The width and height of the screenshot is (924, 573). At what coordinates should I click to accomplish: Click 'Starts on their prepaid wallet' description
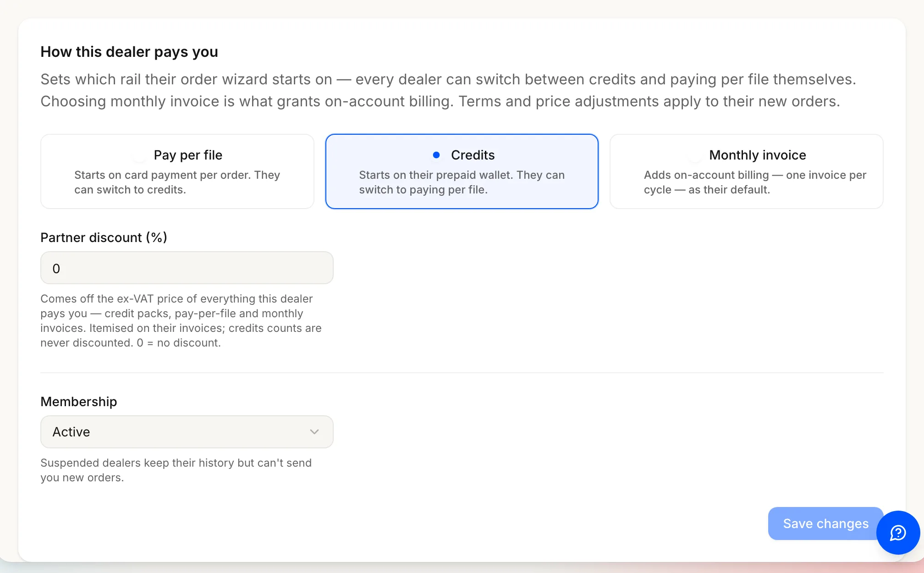462,182
